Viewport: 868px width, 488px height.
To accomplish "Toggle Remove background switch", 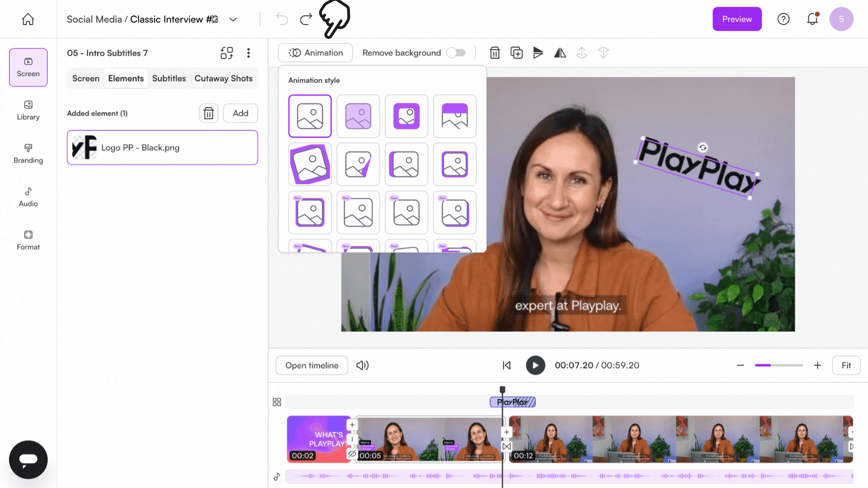I will click(x=456, y=53).
